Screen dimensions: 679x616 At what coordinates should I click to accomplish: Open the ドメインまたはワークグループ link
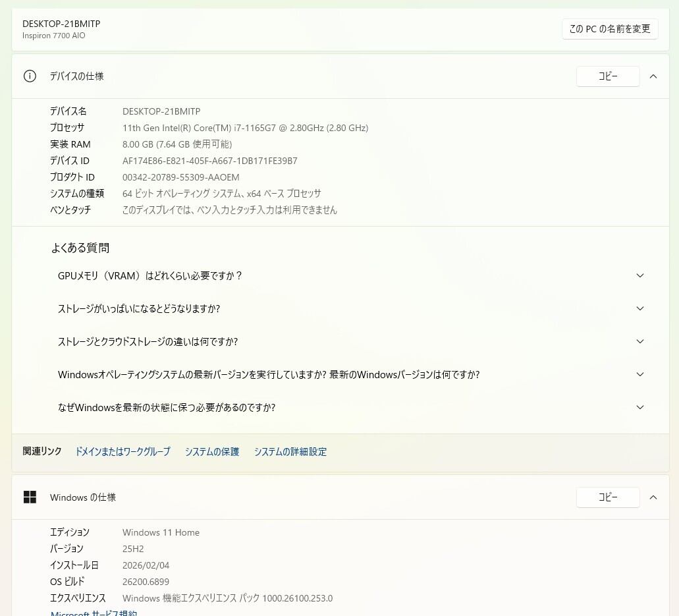pos(122,452)
